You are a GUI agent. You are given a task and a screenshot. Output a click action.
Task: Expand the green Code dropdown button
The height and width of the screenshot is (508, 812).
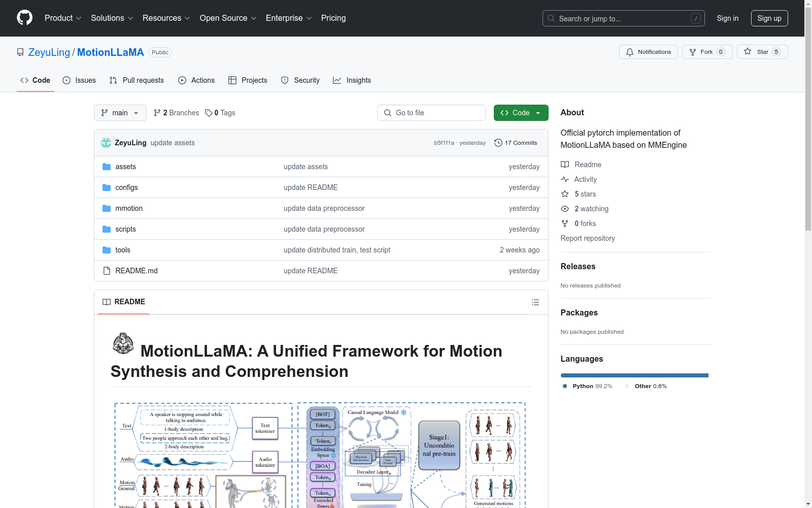click(x=521, y=113)
